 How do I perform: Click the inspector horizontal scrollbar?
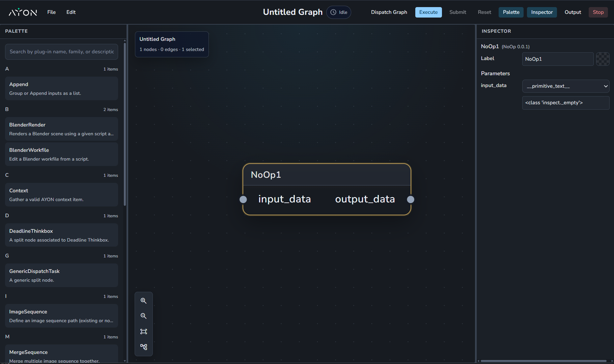[543, 361]
